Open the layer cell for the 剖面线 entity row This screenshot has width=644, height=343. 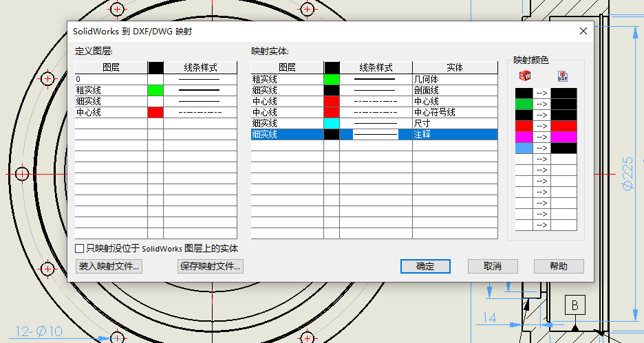(x=287, y=90)
